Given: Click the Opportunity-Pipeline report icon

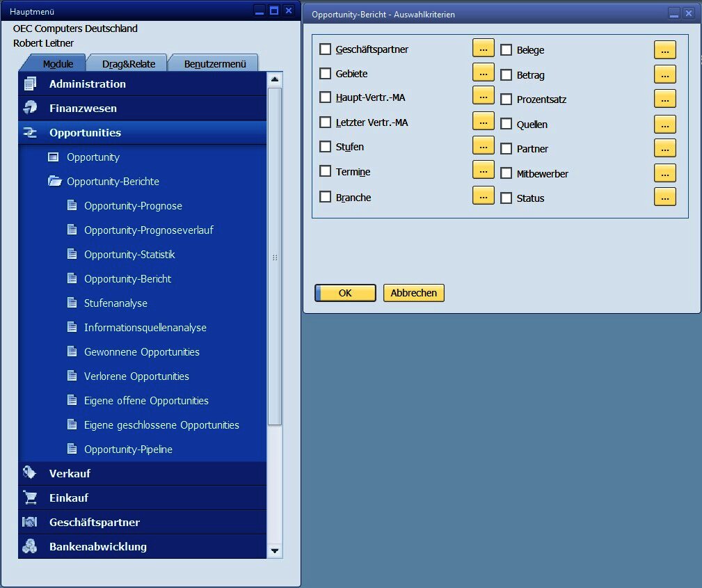Looking at the screenshot, I should pyautogui.click(x=72, y=450).
